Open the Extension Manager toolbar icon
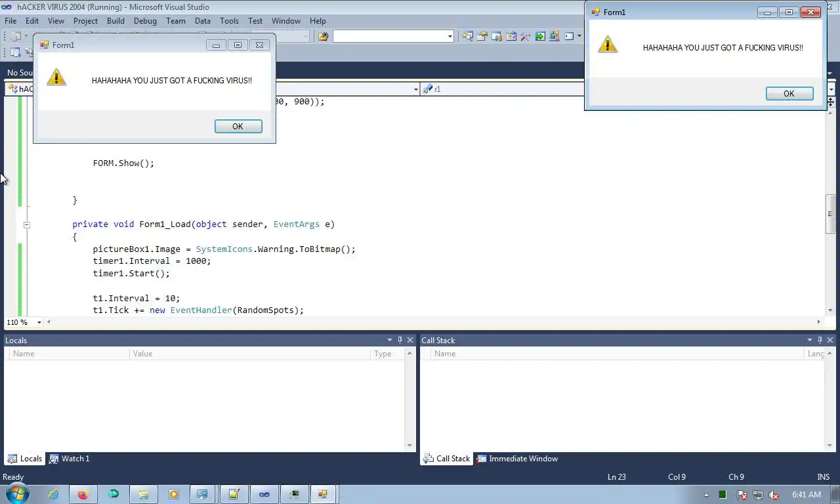This screenshot has height=504, width=840. [555, 36]
